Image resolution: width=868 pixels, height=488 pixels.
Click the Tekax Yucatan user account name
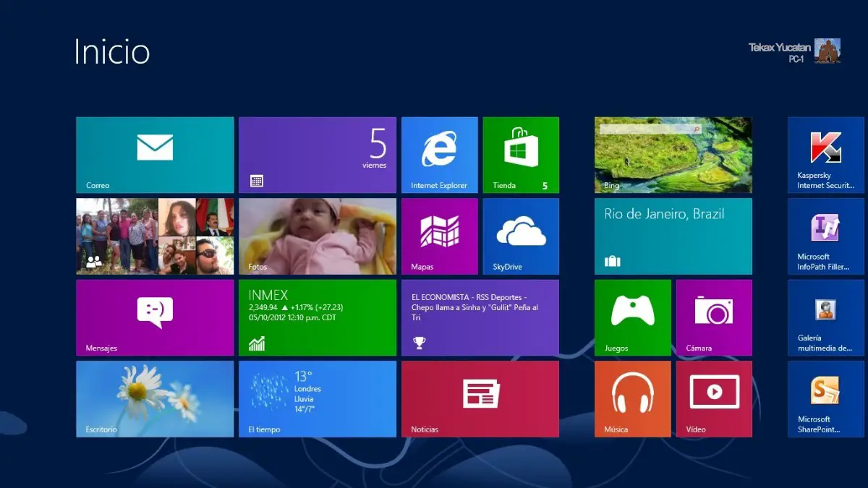tap(780, 47)
